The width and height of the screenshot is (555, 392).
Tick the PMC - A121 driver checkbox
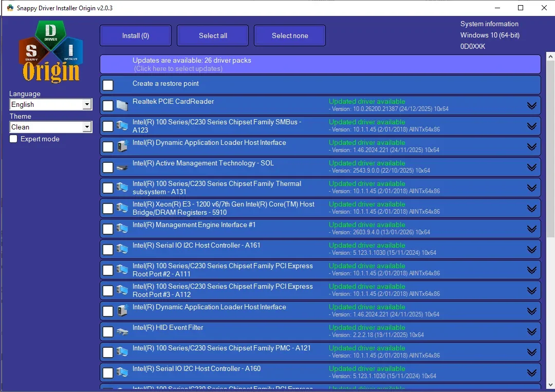[108, 352]
